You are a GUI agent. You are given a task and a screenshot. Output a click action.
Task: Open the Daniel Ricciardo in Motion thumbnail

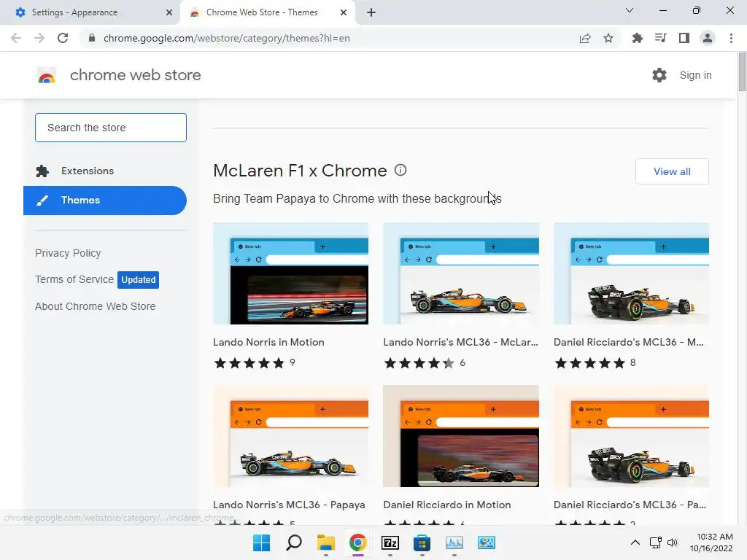pyautogui.click(x=461, y=436)
